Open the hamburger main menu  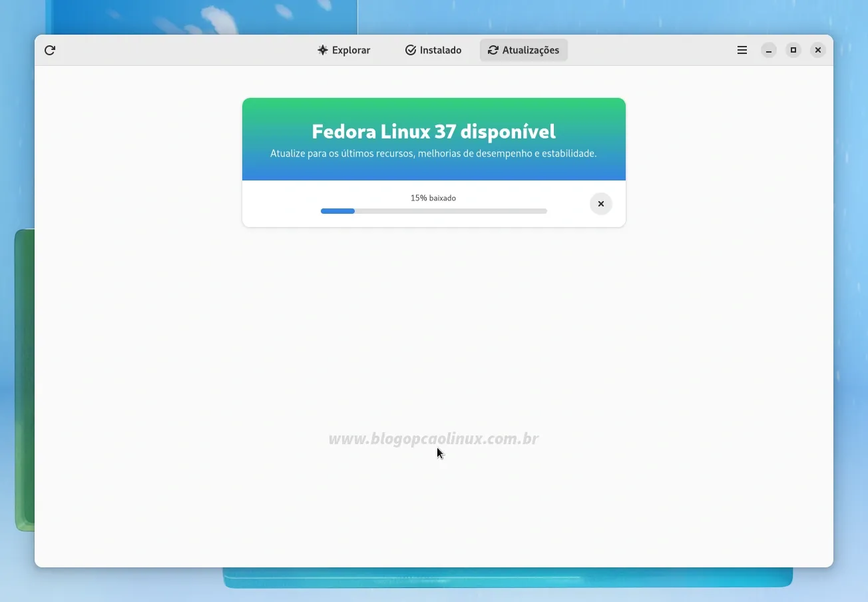(x=742, y=50)
